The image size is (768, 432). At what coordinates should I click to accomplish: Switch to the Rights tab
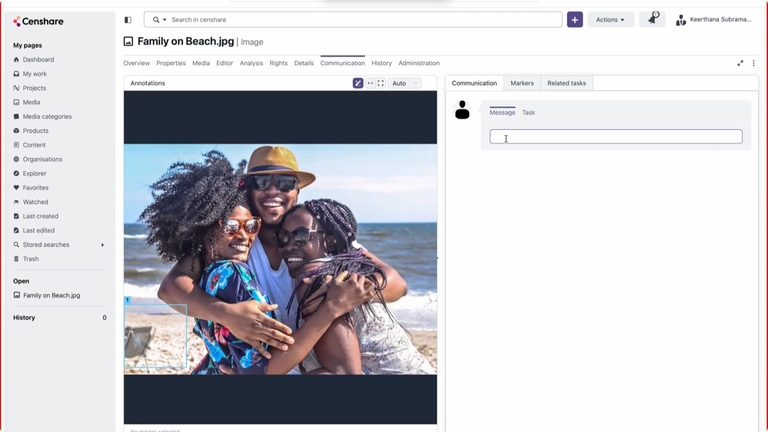tap(278, 63)
